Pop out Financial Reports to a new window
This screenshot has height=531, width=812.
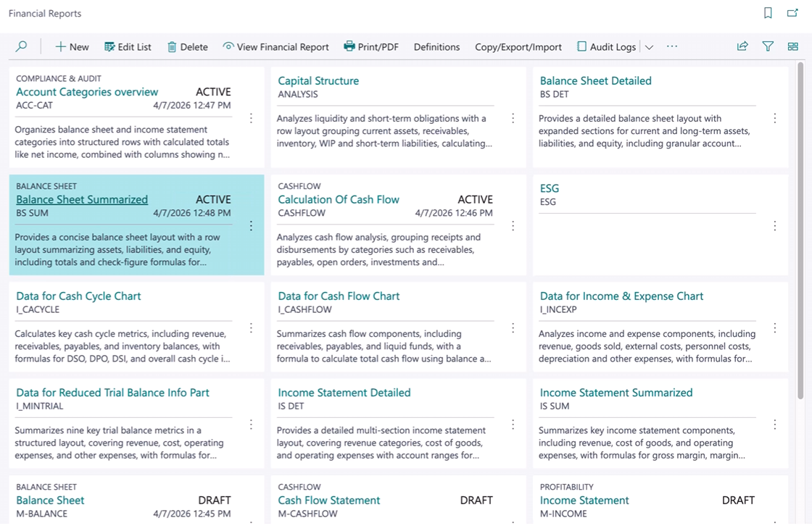pos(794,13)
